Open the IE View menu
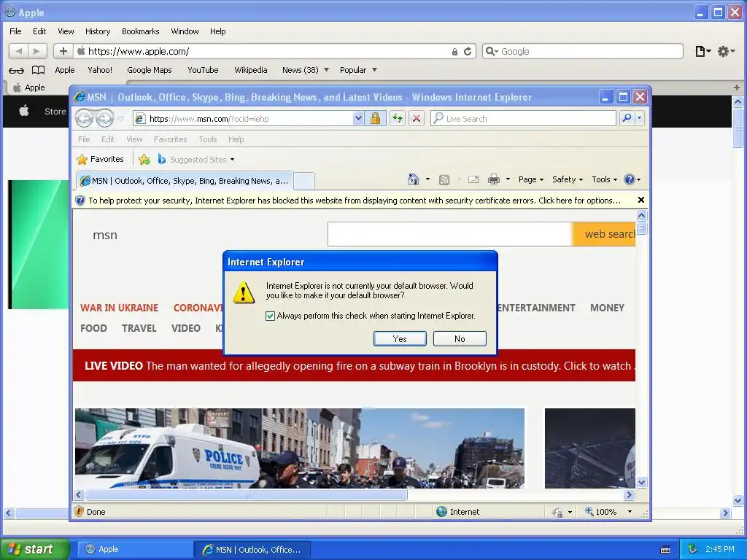The height and width of the screenshot is (560, 747). [134, 139]
